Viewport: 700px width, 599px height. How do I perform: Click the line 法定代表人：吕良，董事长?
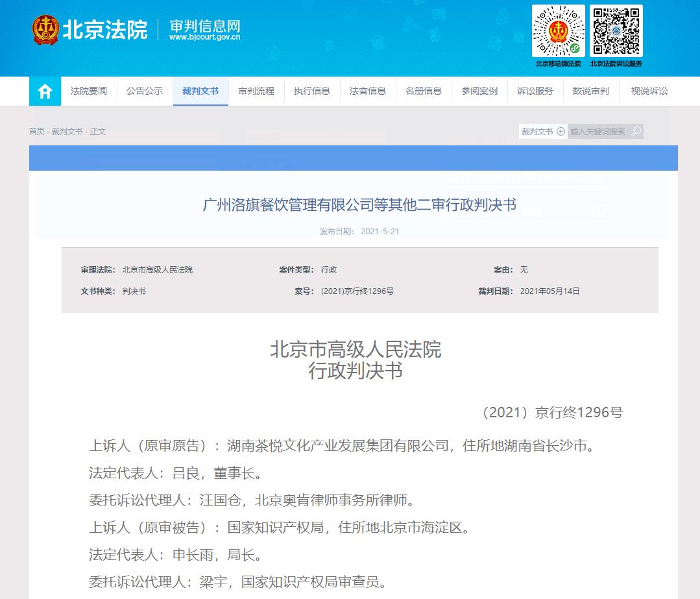click(x=176, y=473)
